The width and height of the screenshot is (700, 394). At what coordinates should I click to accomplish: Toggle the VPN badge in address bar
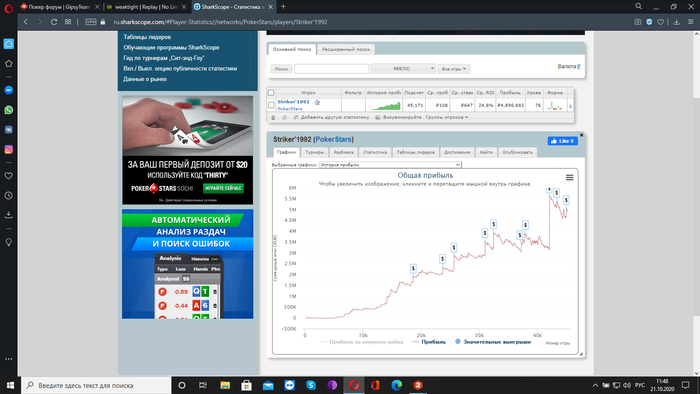(x=91, y=22)
